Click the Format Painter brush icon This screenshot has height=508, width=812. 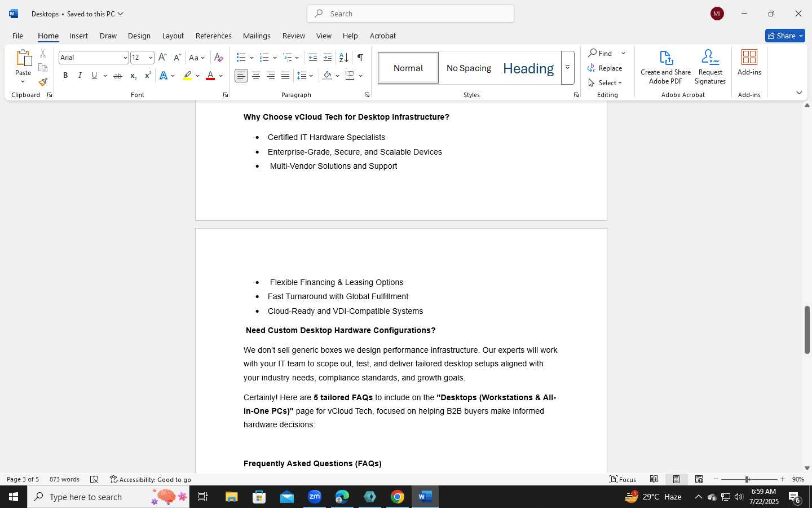coord(43,82)
